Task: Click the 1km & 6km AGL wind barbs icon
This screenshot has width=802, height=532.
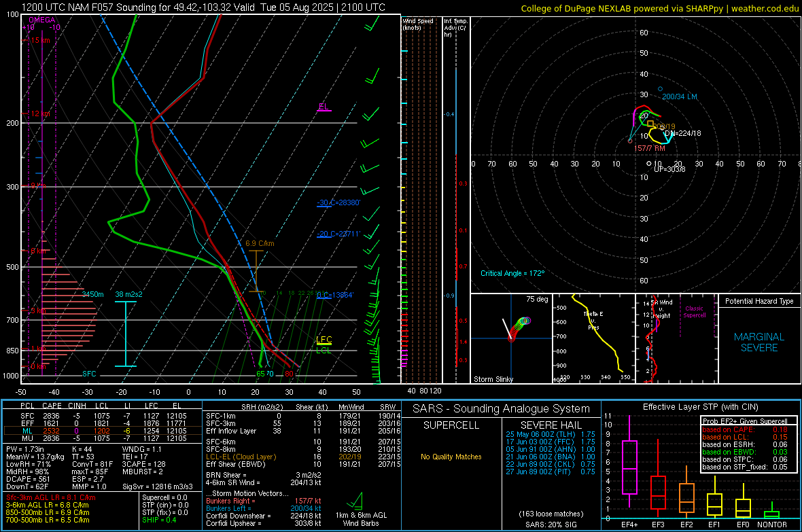Action: 355,501
